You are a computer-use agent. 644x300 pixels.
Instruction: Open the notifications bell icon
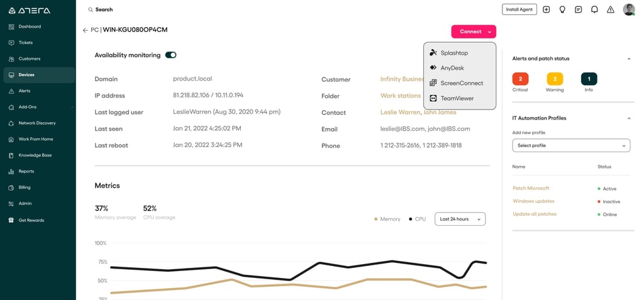click(x=594, y=9)
